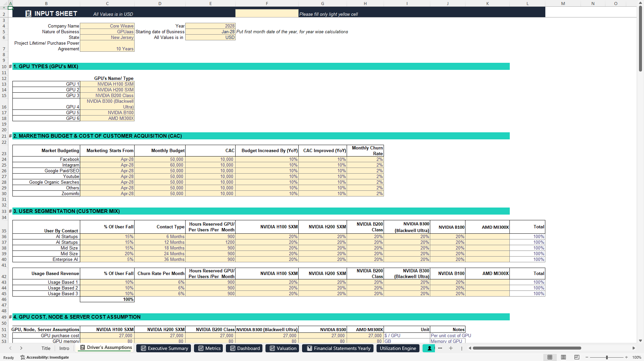Click horizontal scrollbar left arrow
644x361 pixels.
pyautogui.click(x=470, y=348)
